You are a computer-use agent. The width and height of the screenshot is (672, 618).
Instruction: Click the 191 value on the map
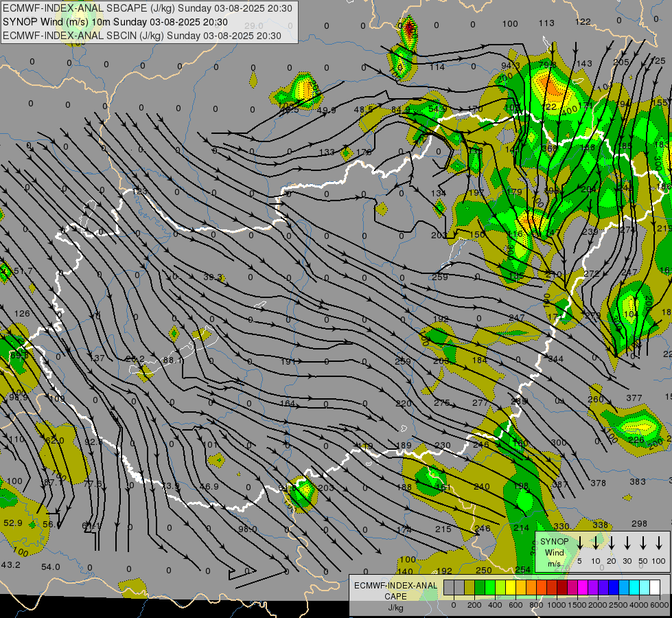tap(288, 362)
